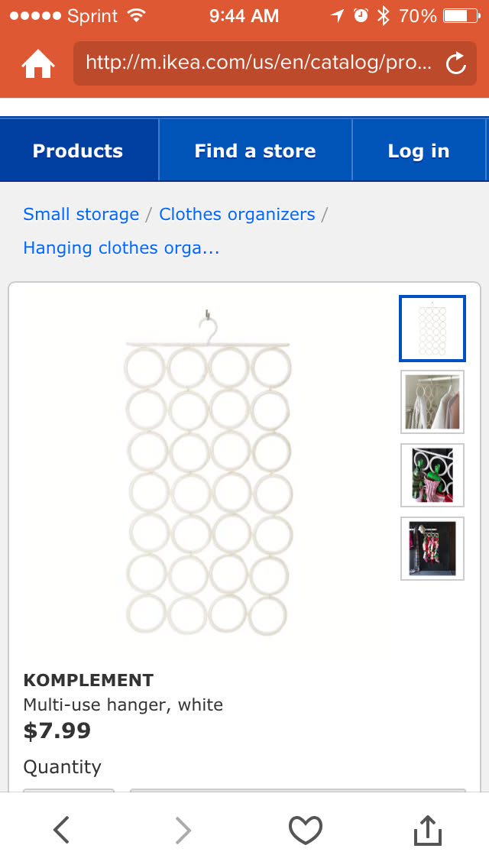Show the close-up thumbnail with green items
Viewport: 489px width, 868px height.
tap(432, 475)
